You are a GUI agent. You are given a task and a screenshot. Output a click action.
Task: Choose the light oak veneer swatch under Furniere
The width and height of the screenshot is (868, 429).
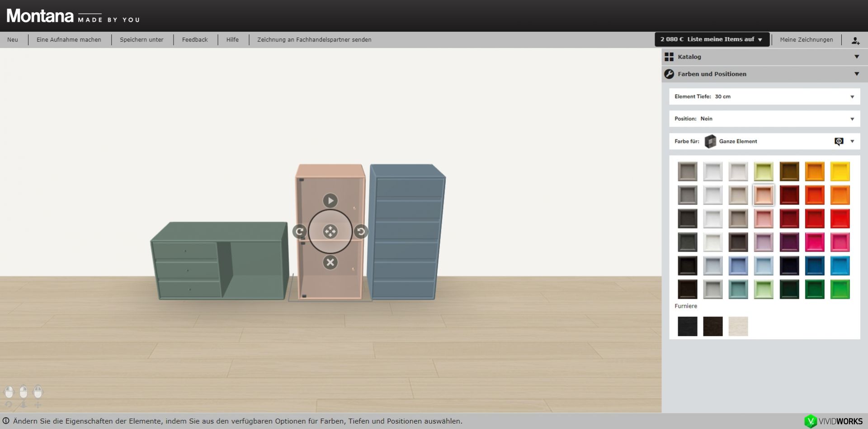pyautogui.click(x=738, y=326)
